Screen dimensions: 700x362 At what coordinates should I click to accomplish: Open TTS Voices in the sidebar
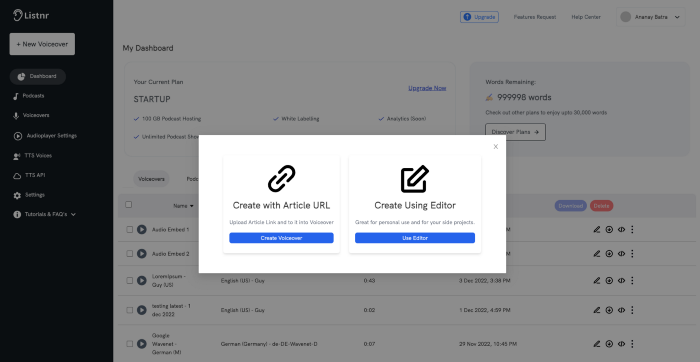32,156
